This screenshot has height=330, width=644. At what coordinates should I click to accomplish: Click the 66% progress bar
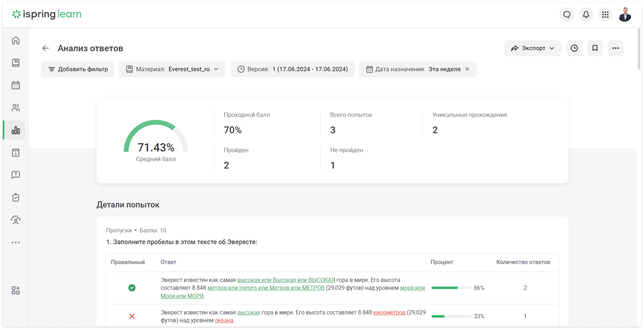coord(451,288)
